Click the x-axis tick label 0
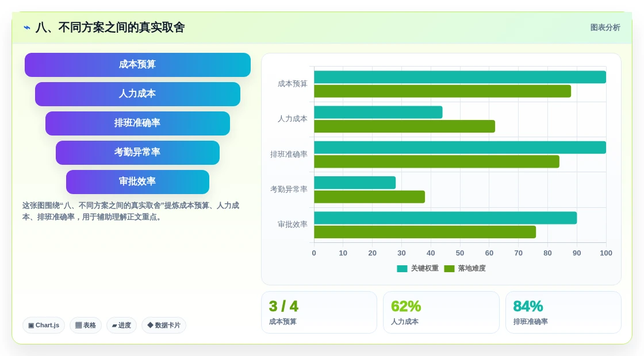The height and width of the screenshot is (356, 644). point(314,253)
